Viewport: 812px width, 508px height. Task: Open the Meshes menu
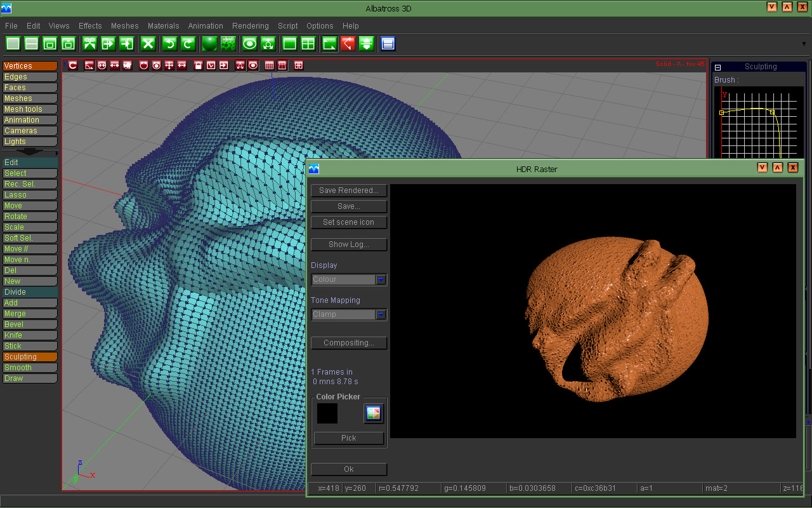point(124,26)
